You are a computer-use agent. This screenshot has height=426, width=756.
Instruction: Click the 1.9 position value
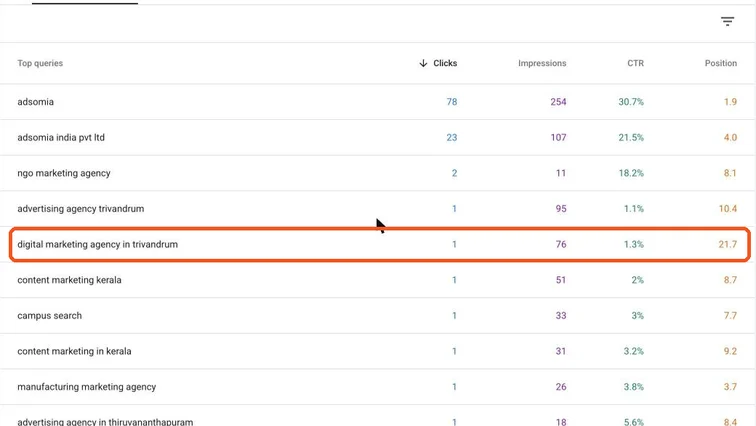pyautogui.click(x=730, y=102)
